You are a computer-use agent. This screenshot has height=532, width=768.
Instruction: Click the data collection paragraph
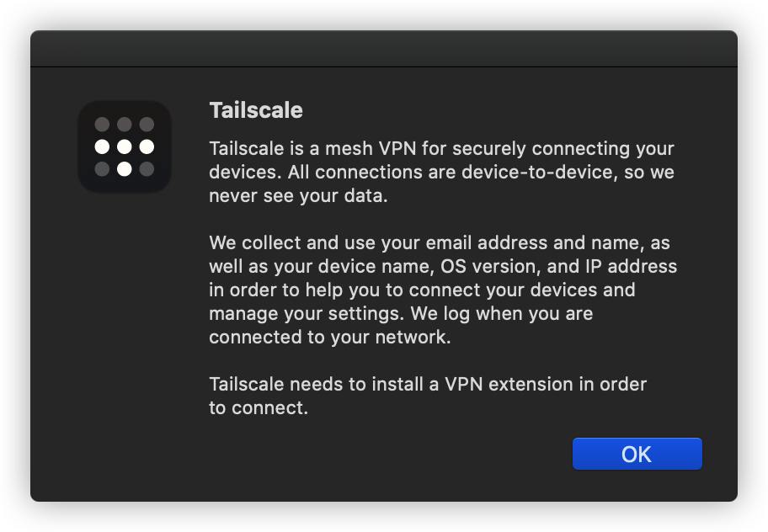coord(441,290)
